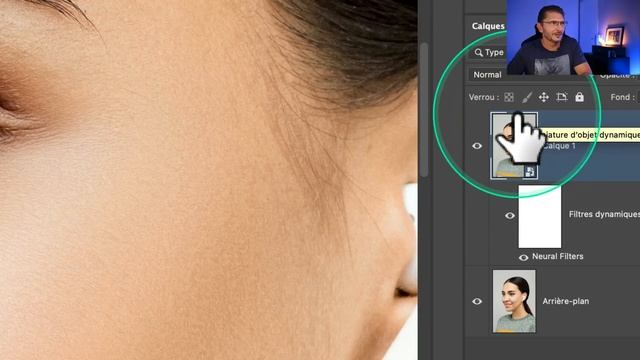Click the prevent artboard auto-nesting lock icon
The width and height of the screenshot is (640, 360).
point(562,97)
